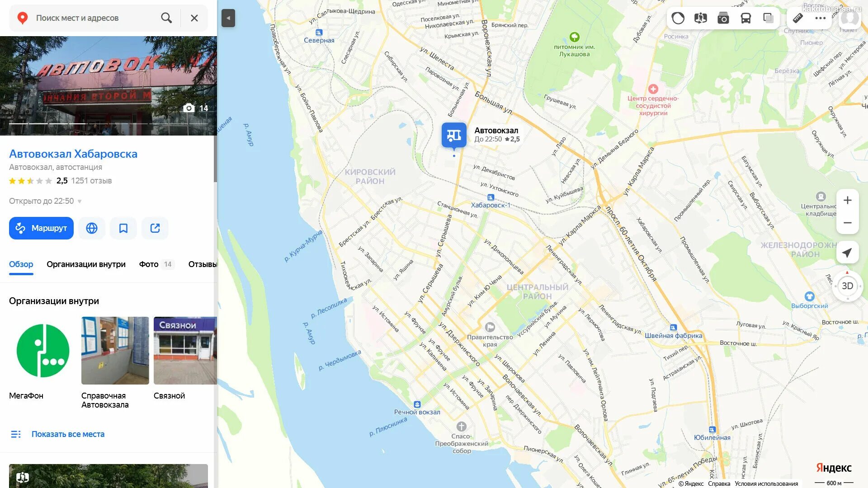Clear search with the X icon
Screen dimensions: 868x488
pos(194,18)
